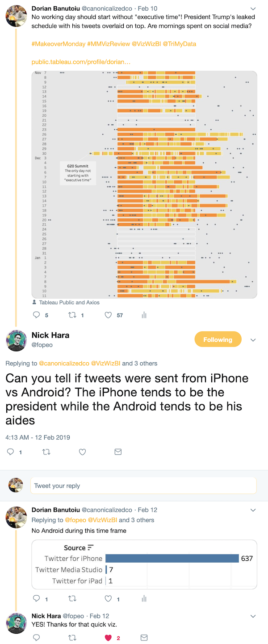The image size is (268, 644).
Task: Reply to Dorian's original schedule tweet
Action: point(37,315)
